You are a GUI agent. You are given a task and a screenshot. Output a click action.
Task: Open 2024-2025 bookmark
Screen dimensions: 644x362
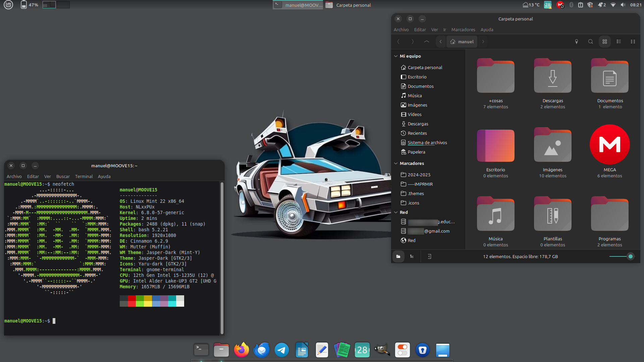tap(419, 175)
